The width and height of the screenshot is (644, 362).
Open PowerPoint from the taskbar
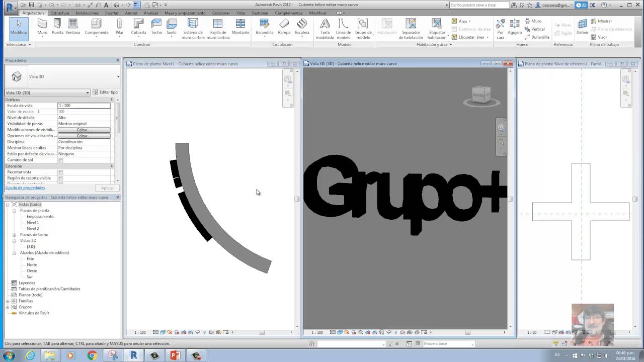pos(175,355)
